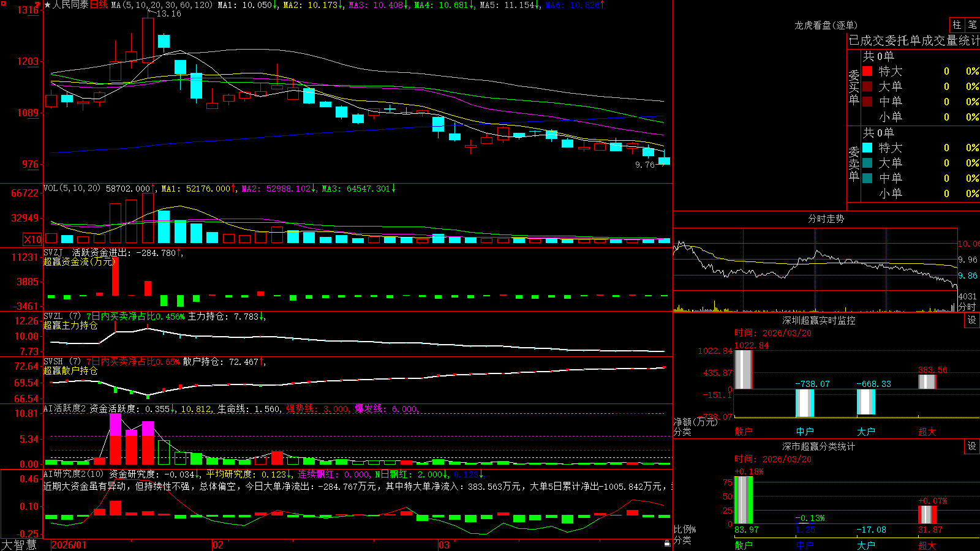Switch to 柱 (bar) display mode
The width and height of the screenshot is (980, 551).
[x=957, y=24]
